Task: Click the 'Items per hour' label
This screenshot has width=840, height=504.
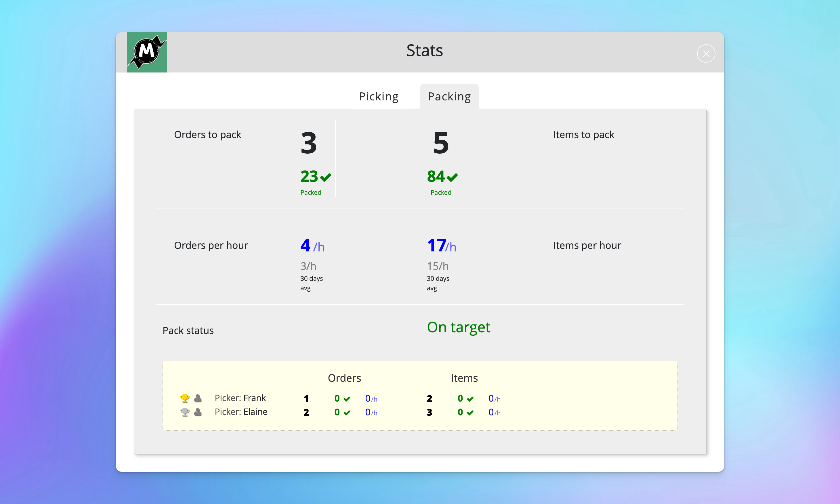Action: coord(587,246)
